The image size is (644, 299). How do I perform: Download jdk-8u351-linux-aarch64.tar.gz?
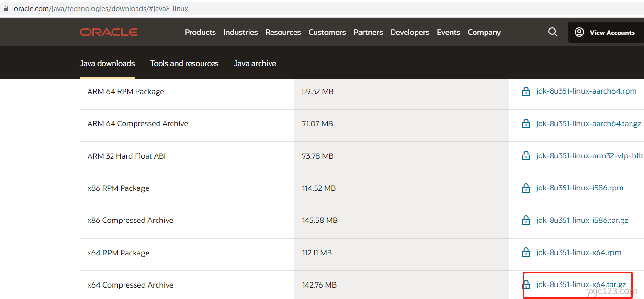(589, 123)
